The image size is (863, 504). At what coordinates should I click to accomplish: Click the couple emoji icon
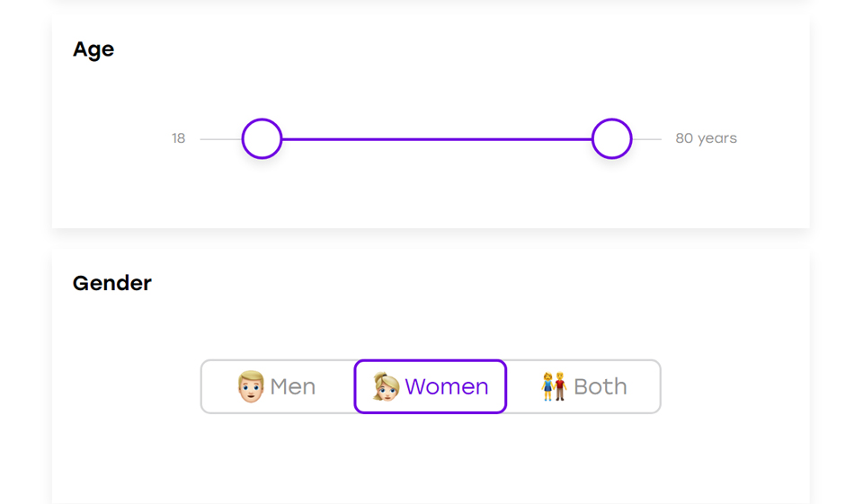click(x=554, y=386)
